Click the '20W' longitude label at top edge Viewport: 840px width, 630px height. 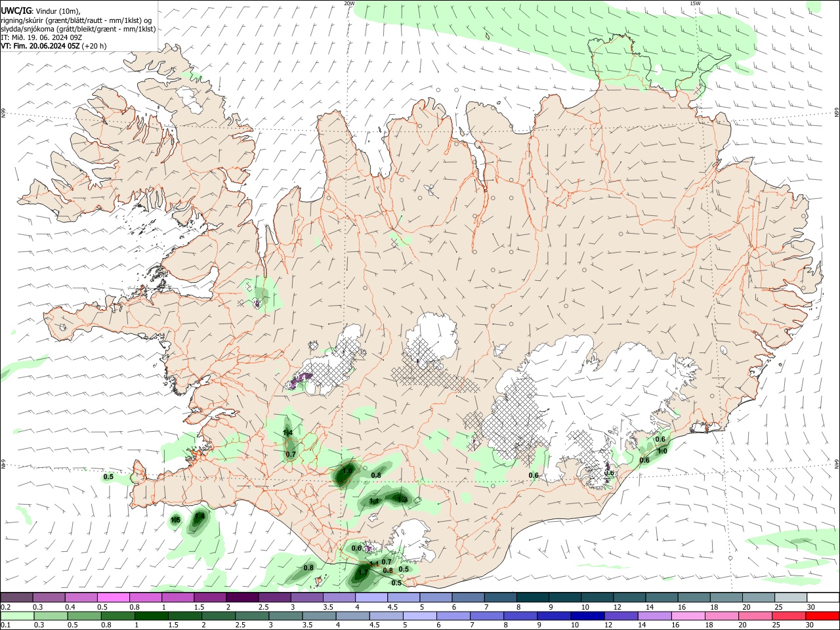pyautogui.click(x=349, y=3)
